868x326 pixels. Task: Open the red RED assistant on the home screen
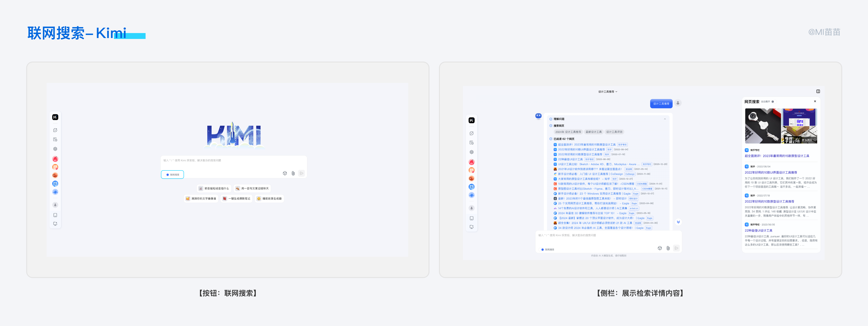(55, 159)
